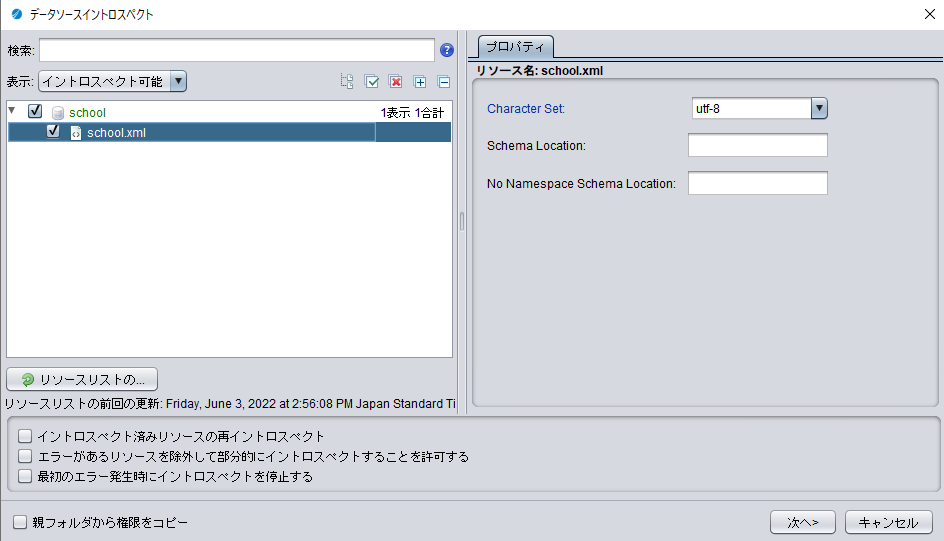Click the キャンセル button
Image resolution: width=944 pixels, height=541 pixels.
[x=889, y=522]
